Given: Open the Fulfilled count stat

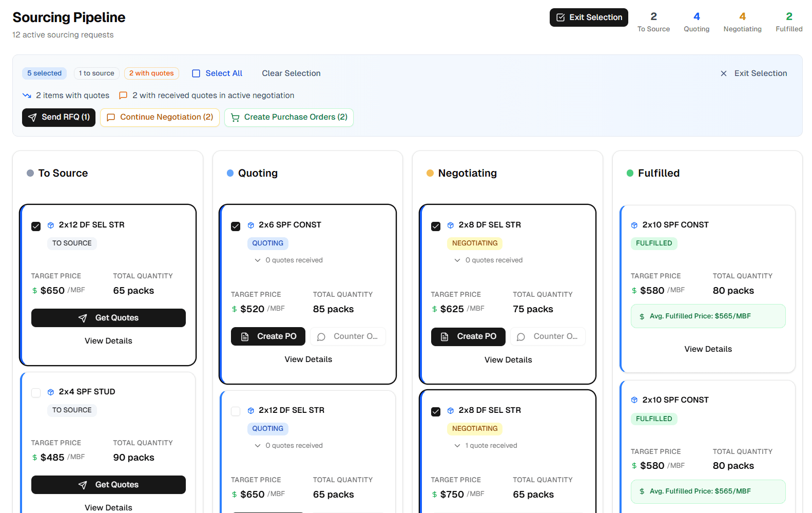Looking at the screenshot, I should [x=789, y=22].
